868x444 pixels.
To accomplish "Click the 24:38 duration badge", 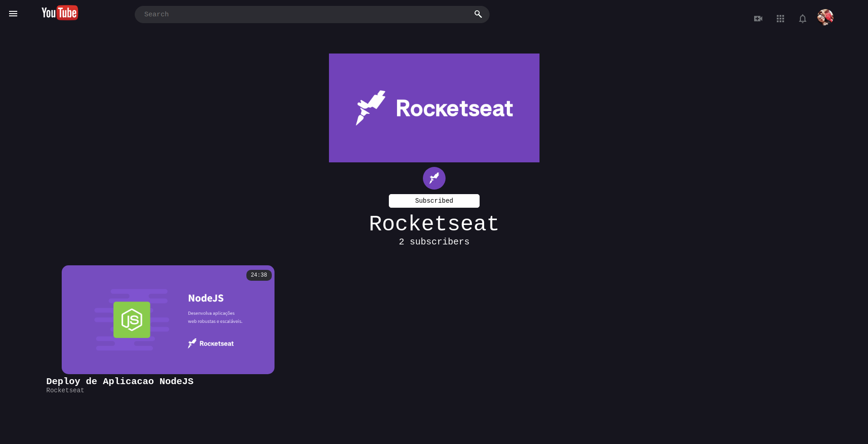I will point(259,275).
